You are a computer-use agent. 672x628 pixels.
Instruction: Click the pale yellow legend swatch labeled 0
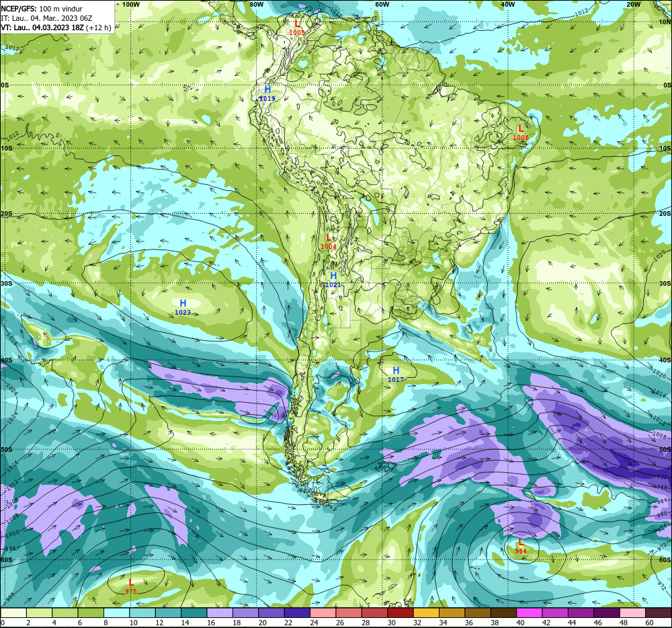click(x=13, y=613)
